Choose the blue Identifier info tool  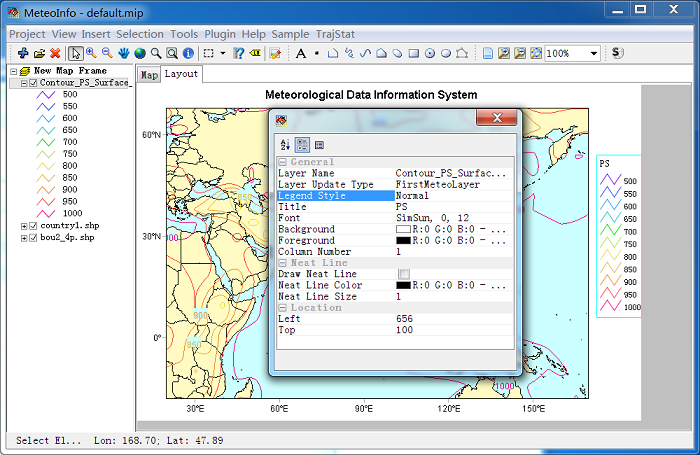188,53
